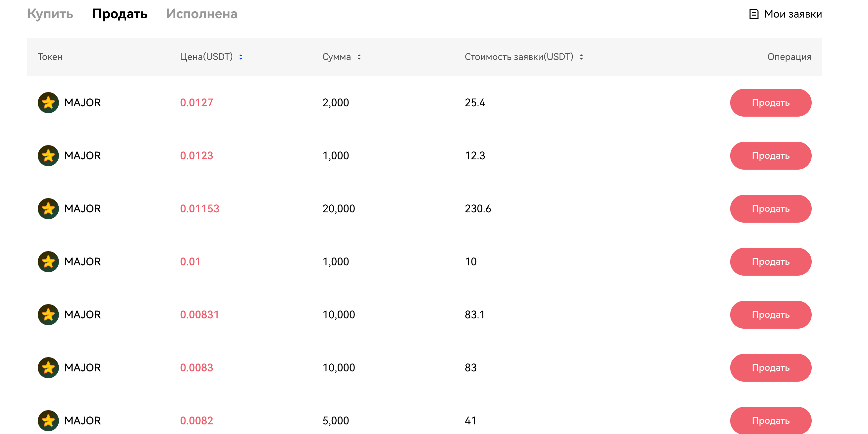
Task: Click price value 0.00831
Action: click(x=199, y=314)
